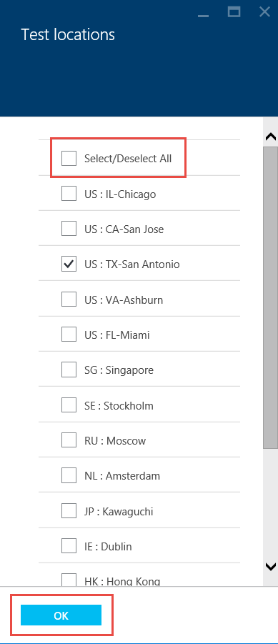This screenshot has height=644, width=278.
Task: Check the SG : Singapore location
Action: point(69,370)
